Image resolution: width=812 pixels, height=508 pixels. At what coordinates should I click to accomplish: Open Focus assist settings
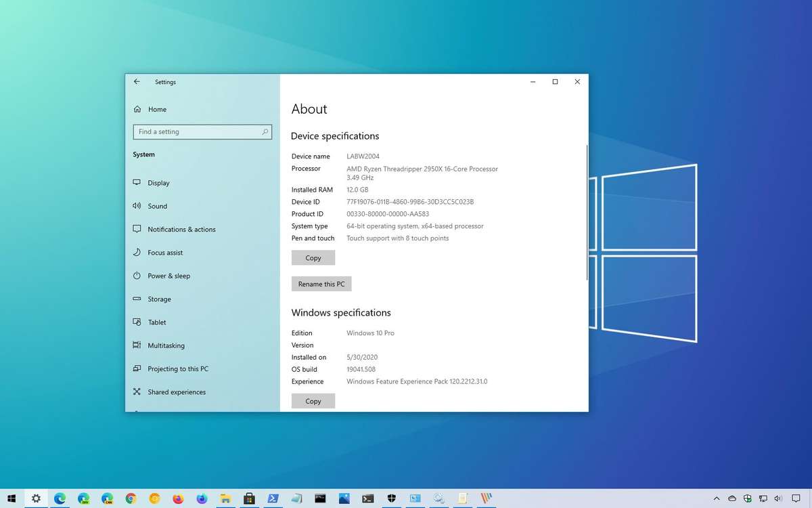click(x=165, y=252)
